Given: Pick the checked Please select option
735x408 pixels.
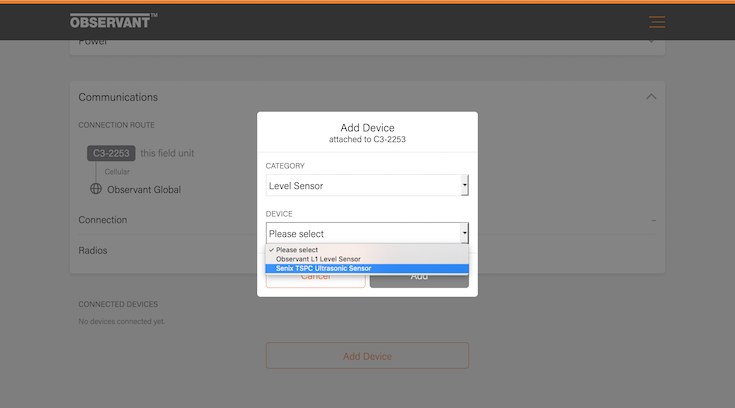Looking at the screenshot, I should point(297,250).
